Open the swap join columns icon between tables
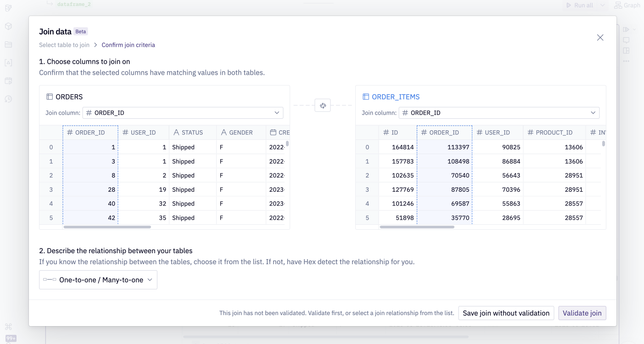This screenshot has height=344, width=644. tap(322, 105)
